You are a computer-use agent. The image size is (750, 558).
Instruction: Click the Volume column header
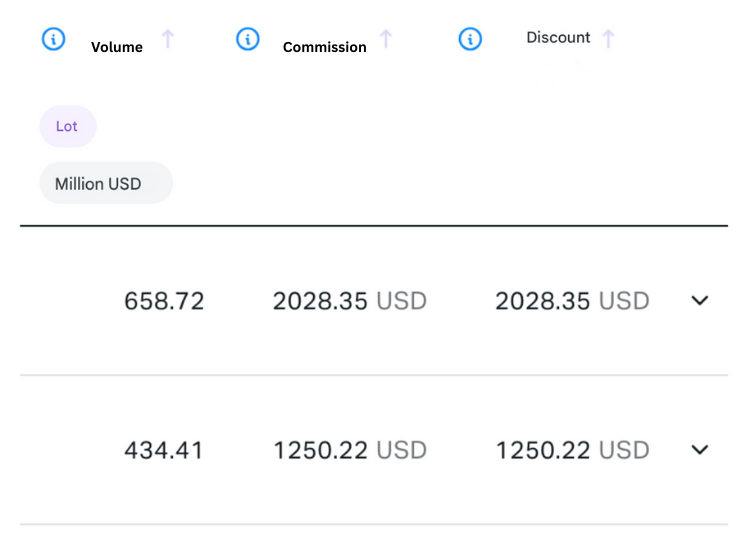tap(117, 47)
